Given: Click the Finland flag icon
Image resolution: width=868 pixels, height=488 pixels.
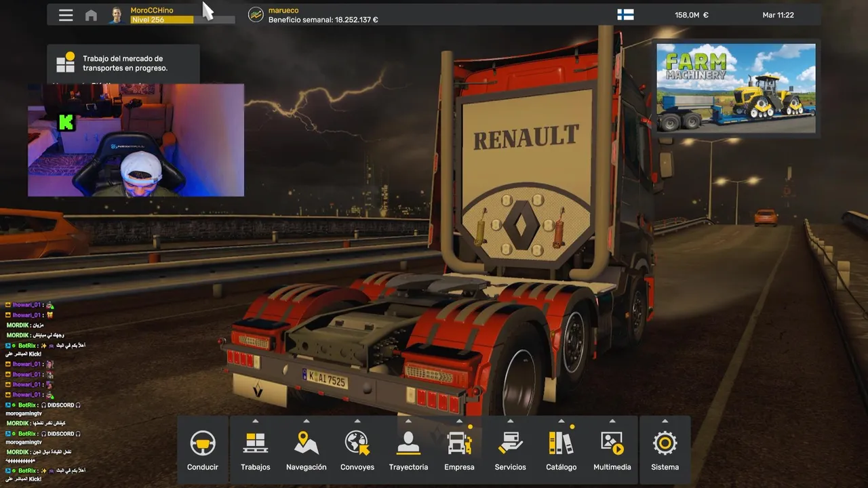Looking at the screenshot, I should 625,15.
